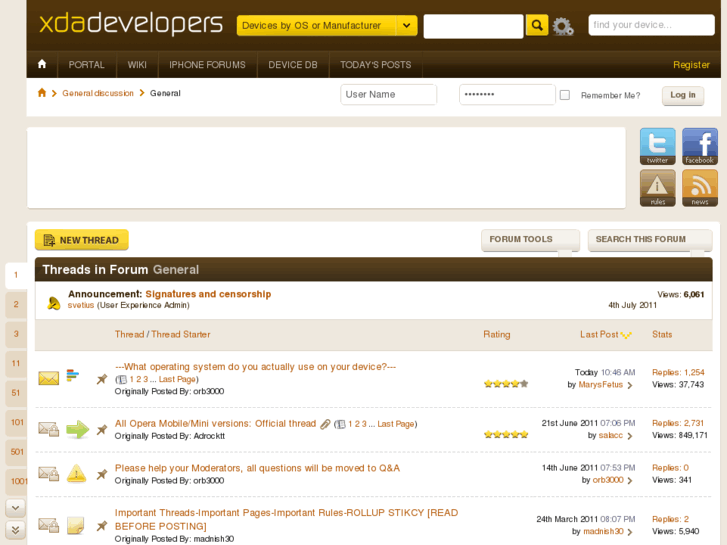The image size is (727, 545).
Task: Click note icon of Important Threads sticky
Action: [76, 525]
